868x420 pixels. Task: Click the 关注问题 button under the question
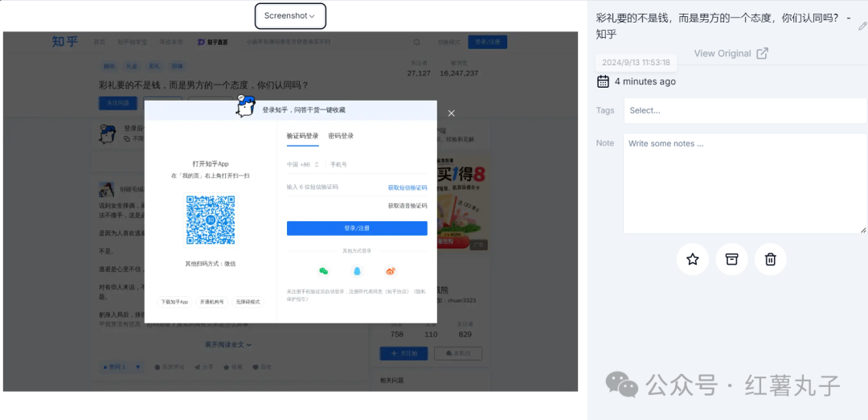pos(118,103)
